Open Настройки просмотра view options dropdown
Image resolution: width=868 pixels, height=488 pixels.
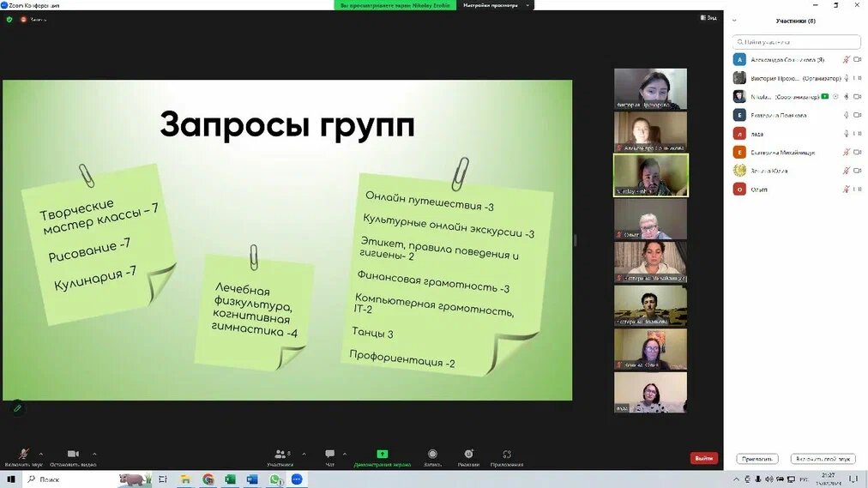click(x=496, y=5)
